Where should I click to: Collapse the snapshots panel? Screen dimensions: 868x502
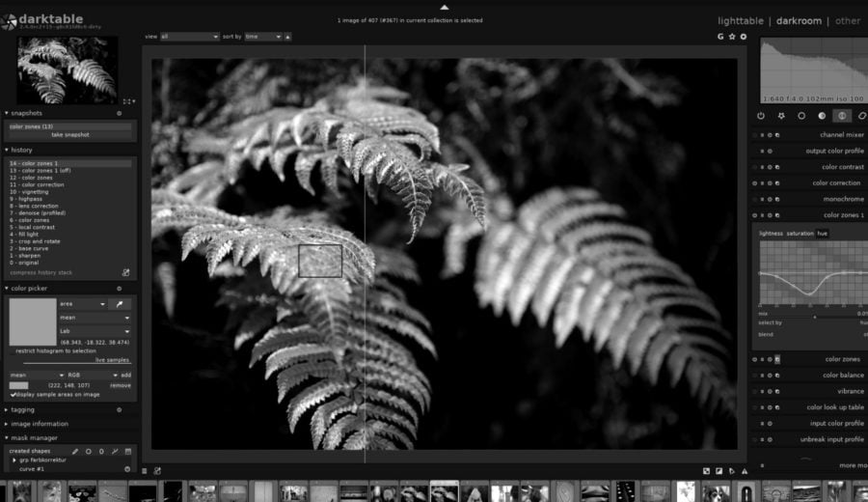7,113
